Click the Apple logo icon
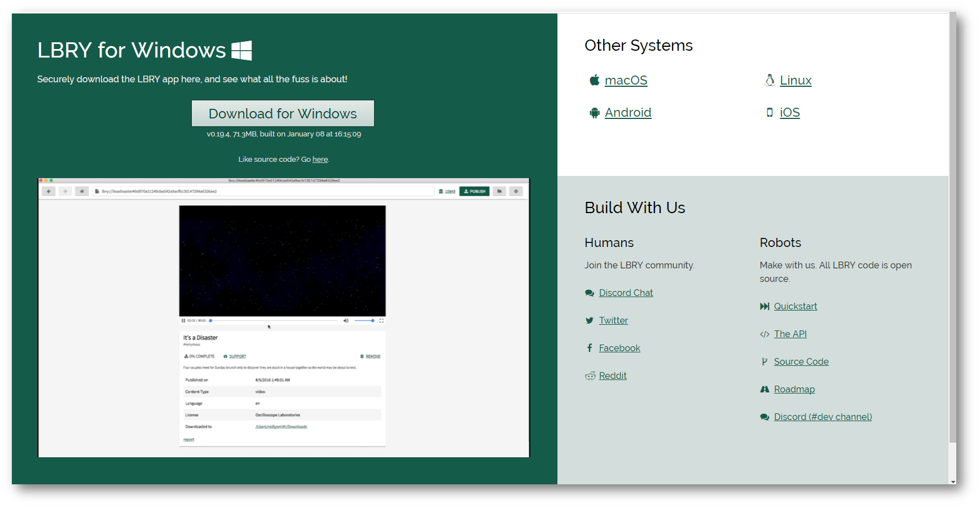Screen dimensions: 980x508 tap(594, 80)
